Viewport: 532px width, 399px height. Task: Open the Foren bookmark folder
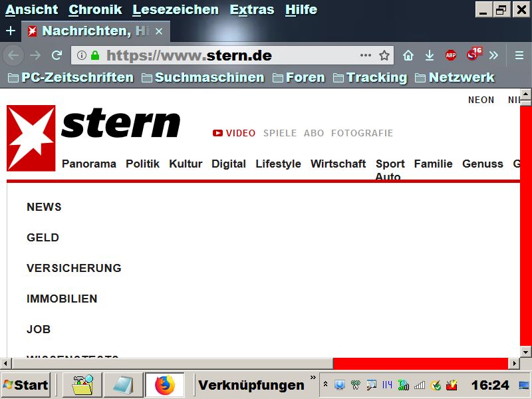point(299,77)
